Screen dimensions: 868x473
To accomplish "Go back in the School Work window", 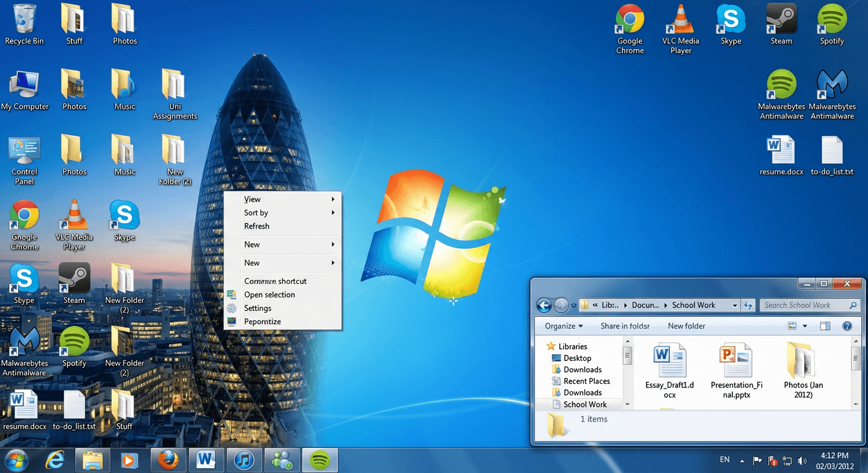I will pyautogui.click(x=544, y=305).
